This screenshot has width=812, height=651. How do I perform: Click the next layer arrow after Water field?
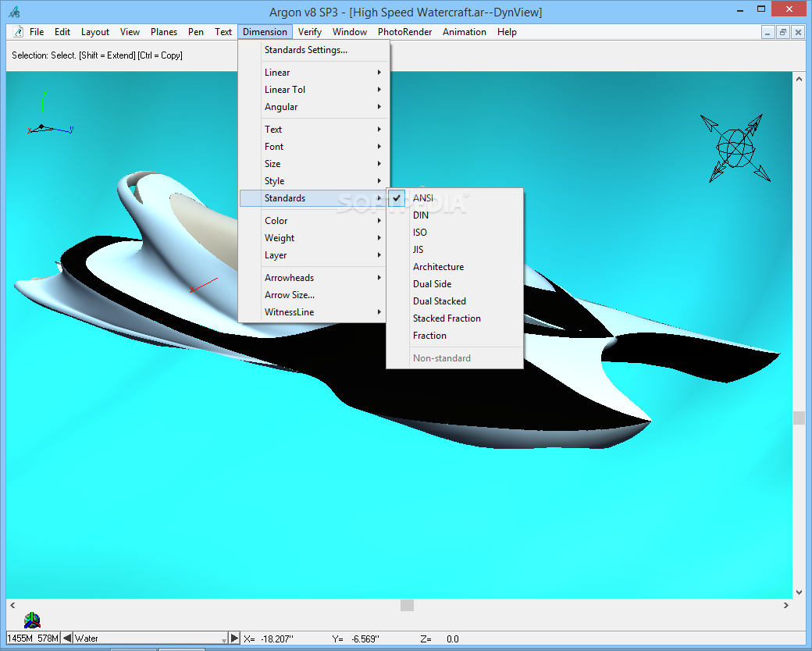coord(234,638)
